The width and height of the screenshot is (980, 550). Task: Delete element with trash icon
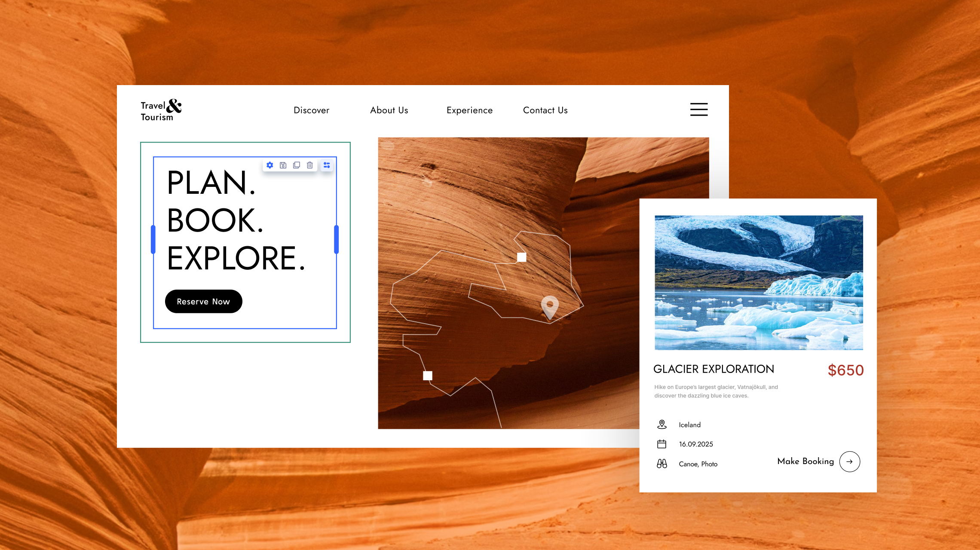point(310,165)
